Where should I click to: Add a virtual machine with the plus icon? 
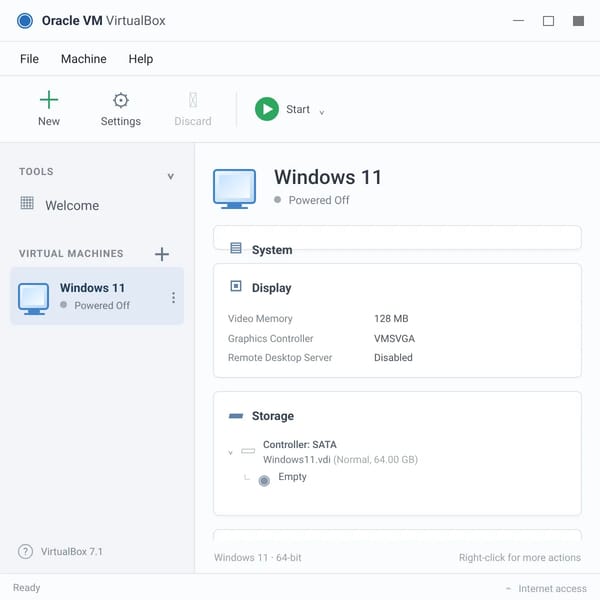pos(162,254)
